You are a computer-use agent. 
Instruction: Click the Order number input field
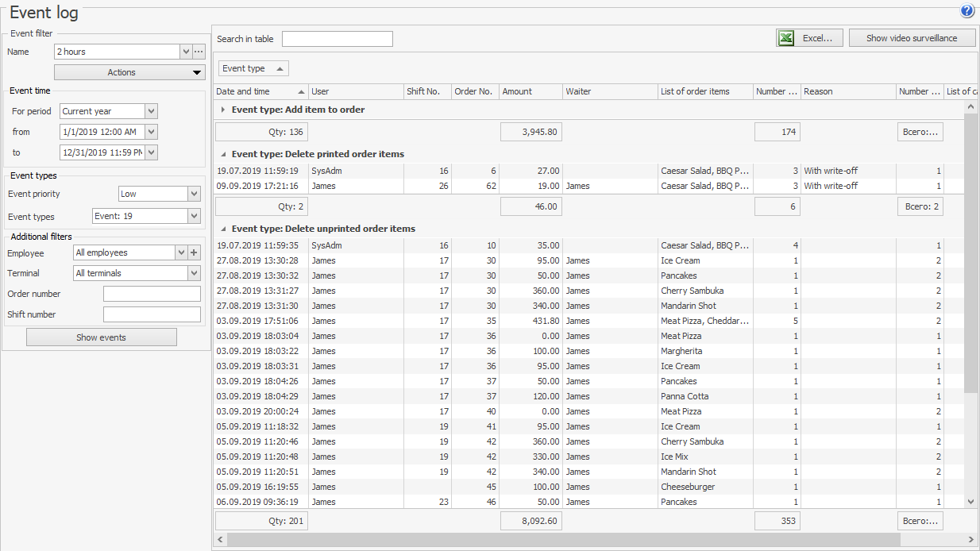tap(152, 294)
